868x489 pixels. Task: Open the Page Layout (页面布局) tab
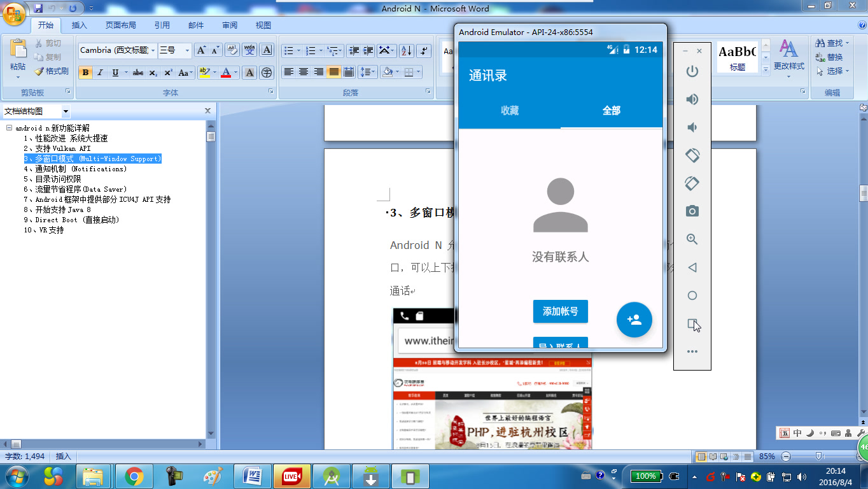121,25
